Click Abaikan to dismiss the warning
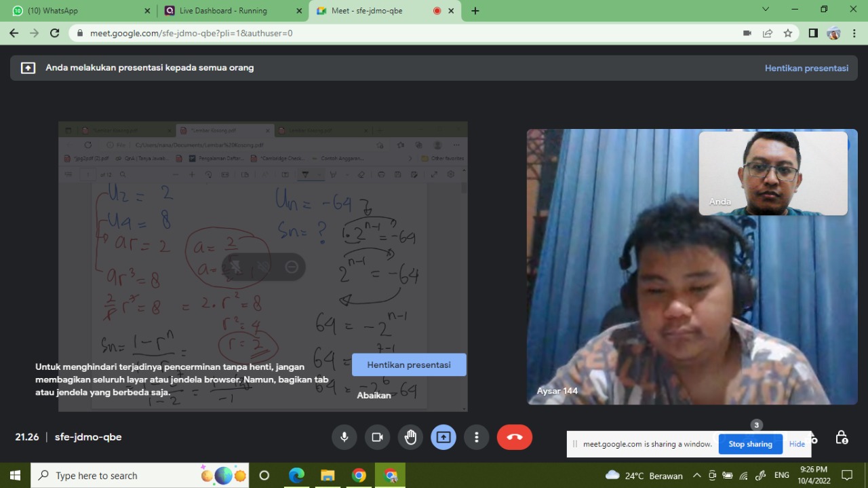This screenshot has height=488, width=868. point(374,395)
